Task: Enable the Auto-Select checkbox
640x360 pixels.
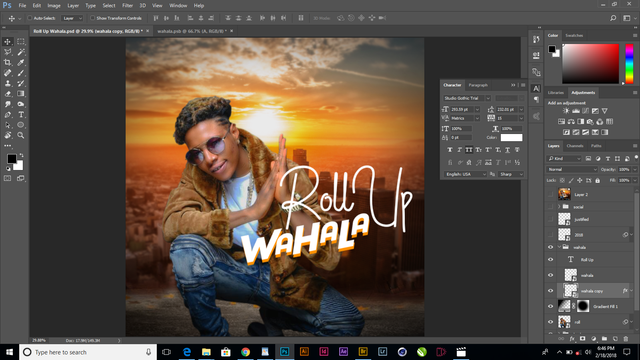Action: (x=30, y=18)
